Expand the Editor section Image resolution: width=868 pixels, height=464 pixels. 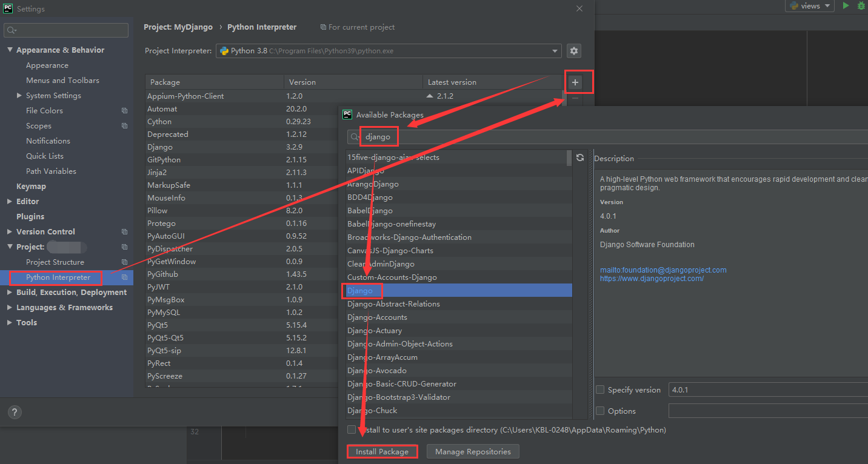point(10,202)
